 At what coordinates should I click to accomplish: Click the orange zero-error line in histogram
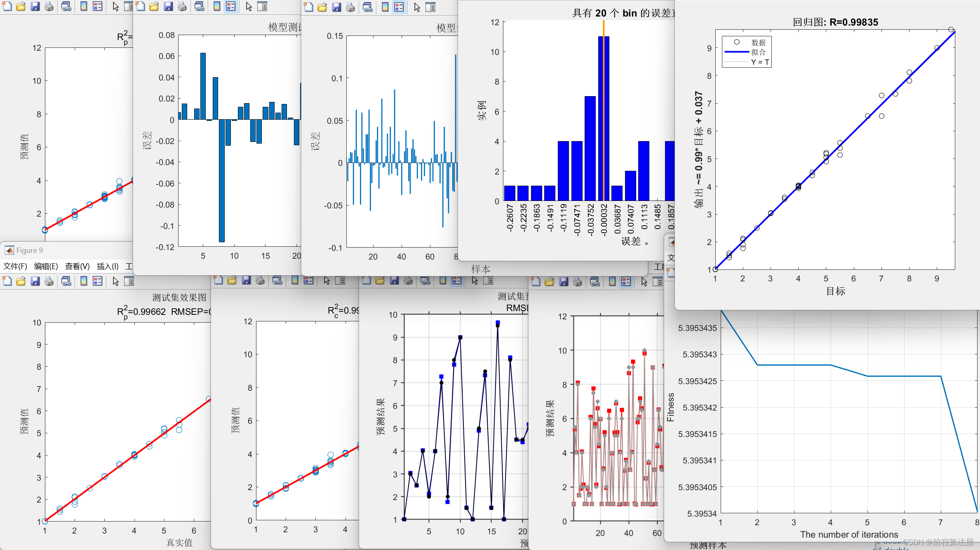(604, 111)
